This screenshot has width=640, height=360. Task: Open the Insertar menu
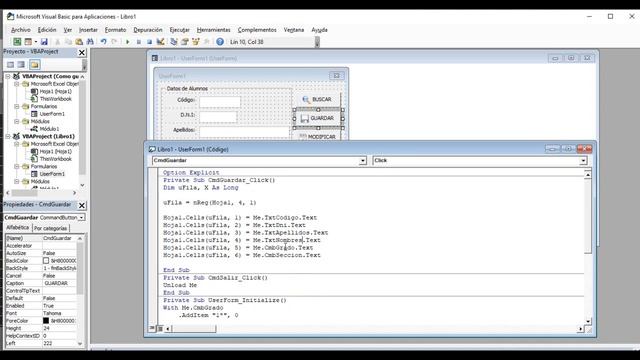click(88, 30)
